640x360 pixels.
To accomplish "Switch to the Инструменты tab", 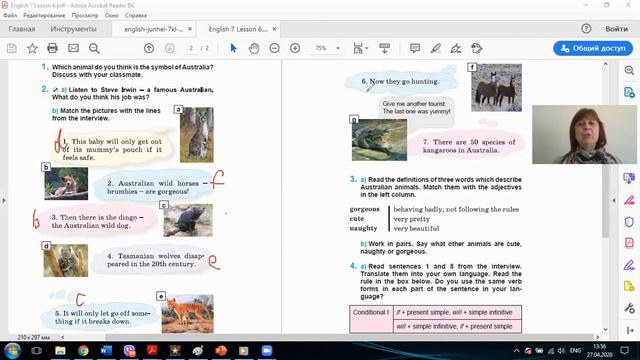I will coord(73,29).
